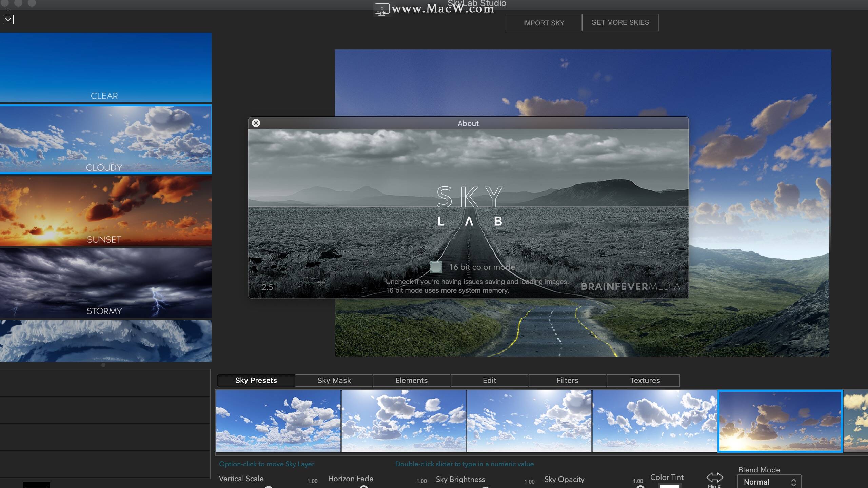Viewport: 868px width, 488px height.
Task: Select the Filters tab
Action: coord(567,380)
